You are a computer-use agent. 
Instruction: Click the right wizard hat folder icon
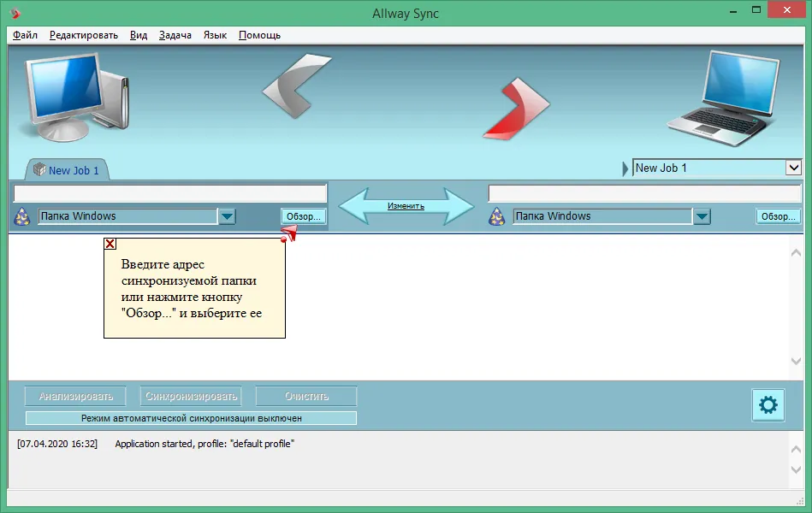pyautogui.click(x=496, y=216)
